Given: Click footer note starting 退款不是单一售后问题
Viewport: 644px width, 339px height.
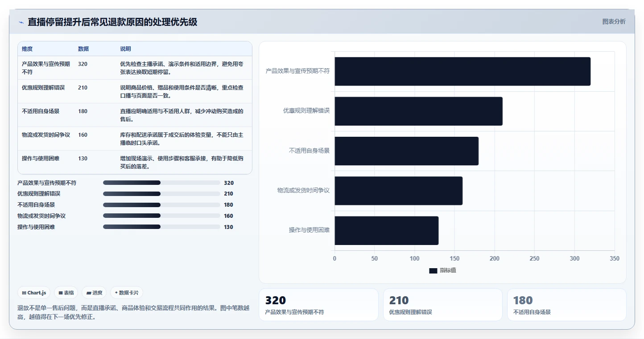Looking at the screenshot, I should click(133, 312).
